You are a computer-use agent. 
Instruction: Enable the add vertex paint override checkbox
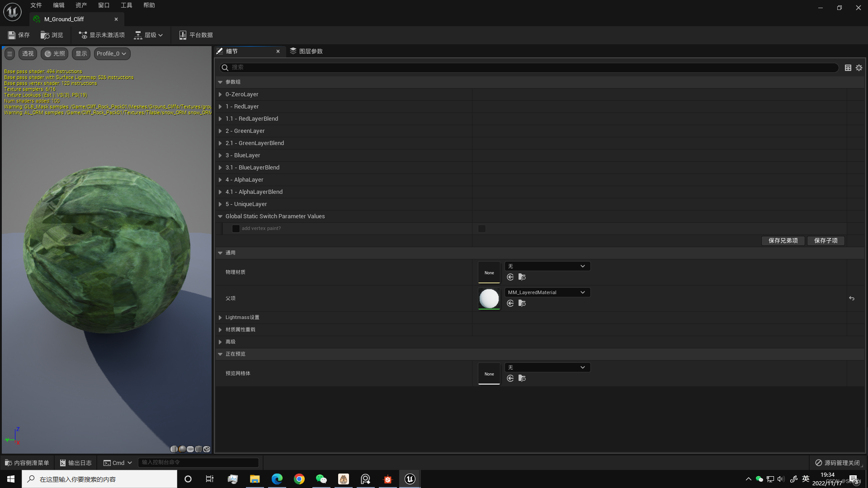[x=236, y=229]
